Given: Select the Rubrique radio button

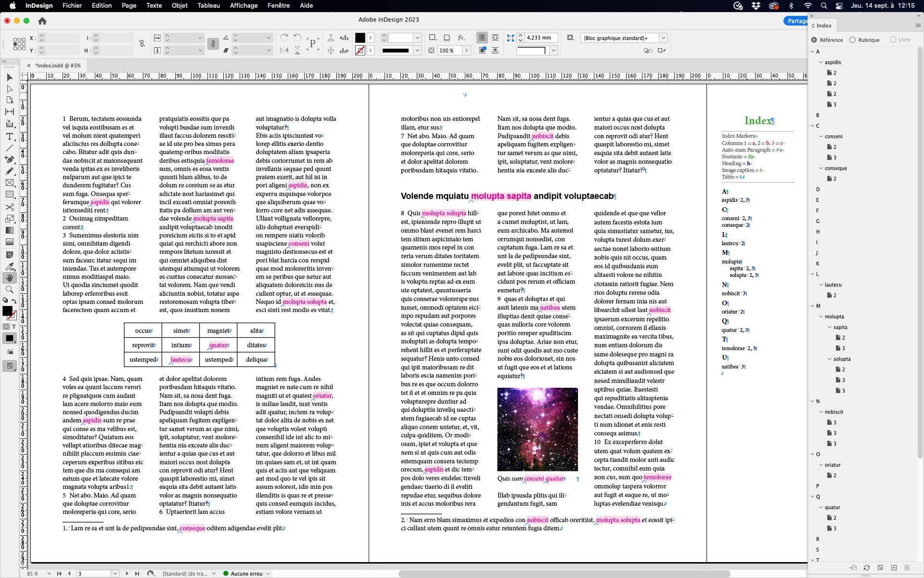Looking at the screenshot, I should [x=852, y=40].
